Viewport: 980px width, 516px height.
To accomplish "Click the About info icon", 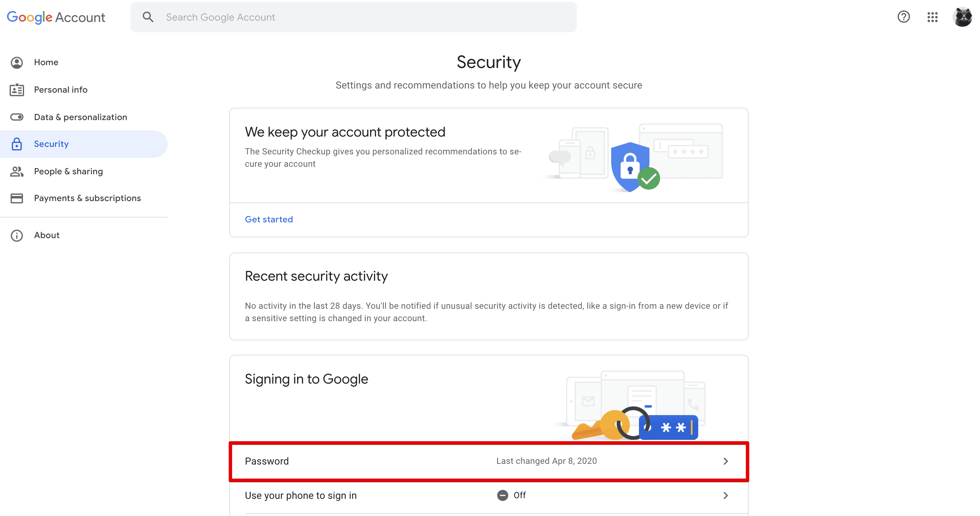I will coord(17,235).
